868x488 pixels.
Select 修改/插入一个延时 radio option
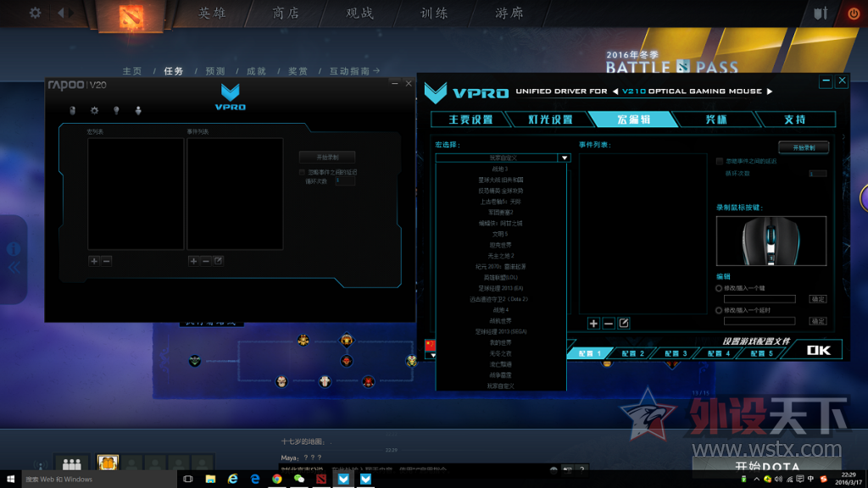[x=719, y=310]
